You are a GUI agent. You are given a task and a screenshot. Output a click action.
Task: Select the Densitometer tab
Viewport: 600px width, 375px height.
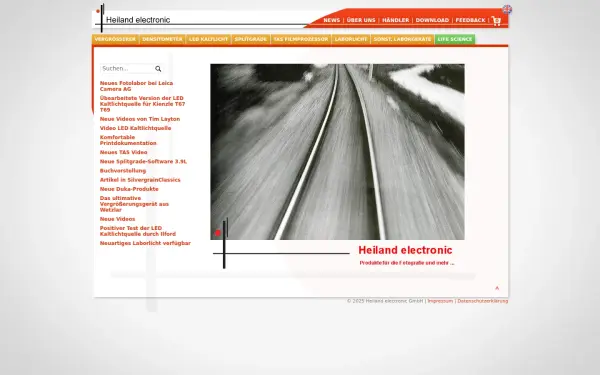pos(162,39)
